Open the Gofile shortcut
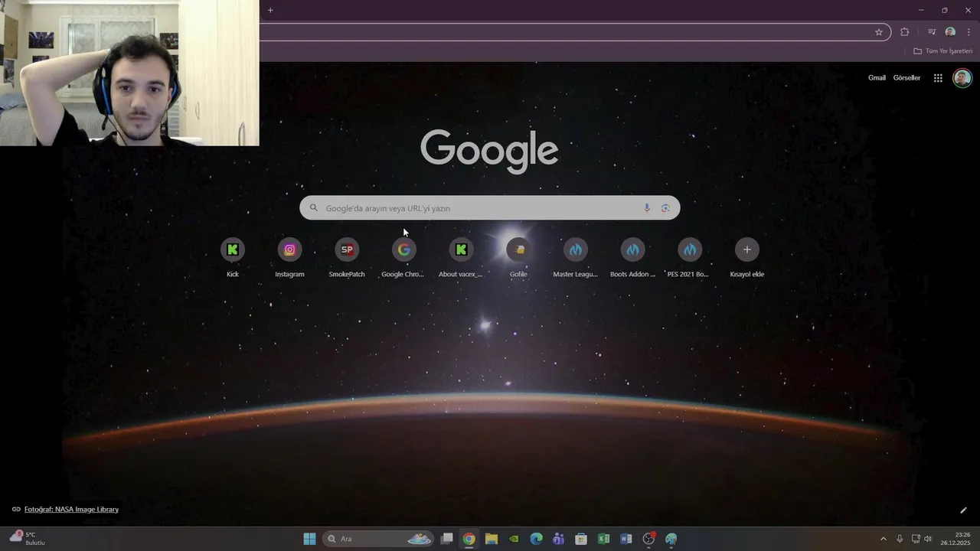 point(518,257)
